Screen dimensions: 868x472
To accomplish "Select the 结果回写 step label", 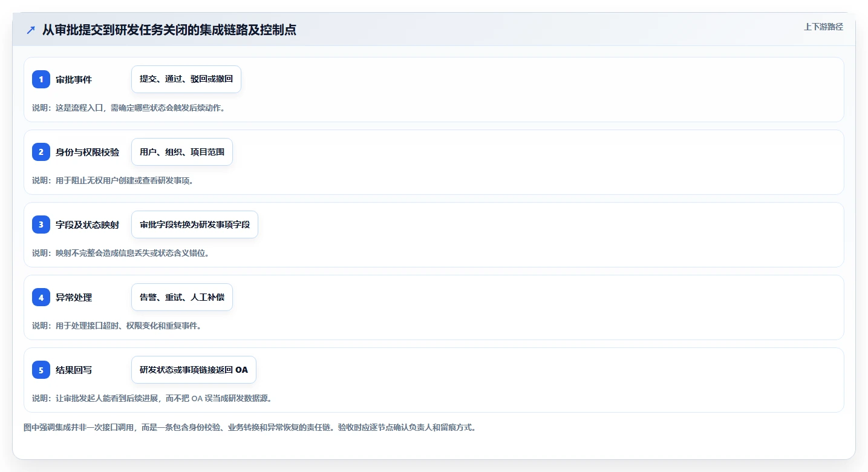I will (74, 370).
